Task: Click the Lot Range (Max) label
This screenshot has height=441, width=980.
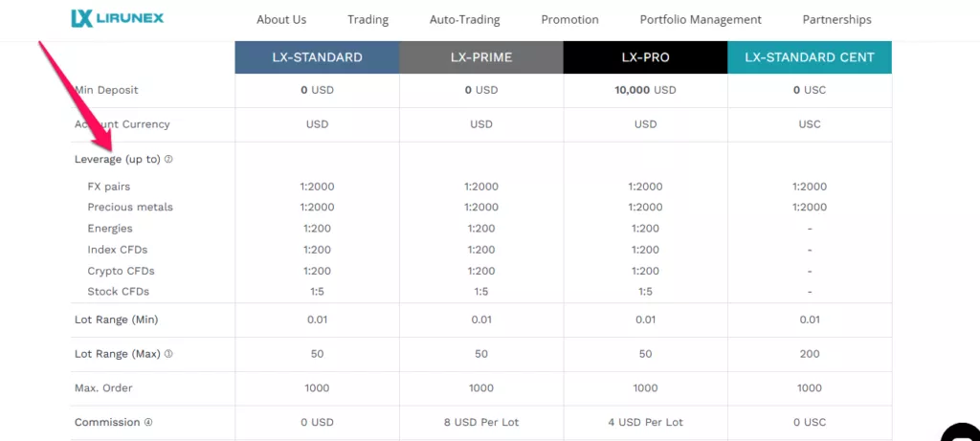Action: 118,354
